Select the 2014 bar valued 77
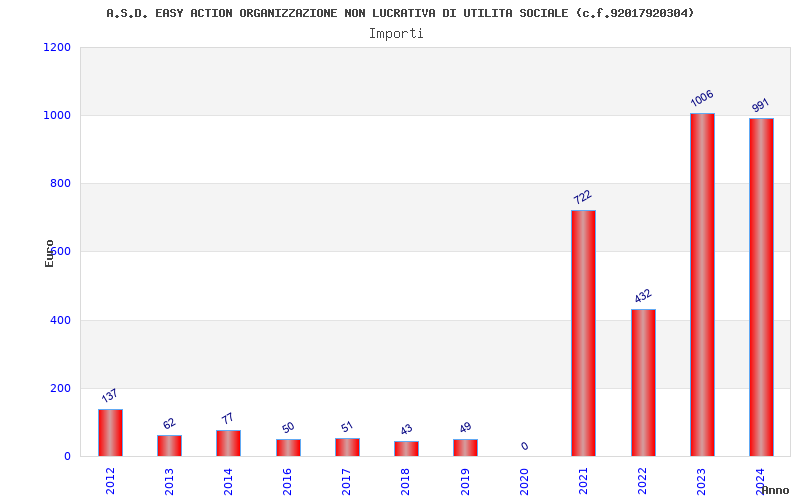 click(229, 443)
